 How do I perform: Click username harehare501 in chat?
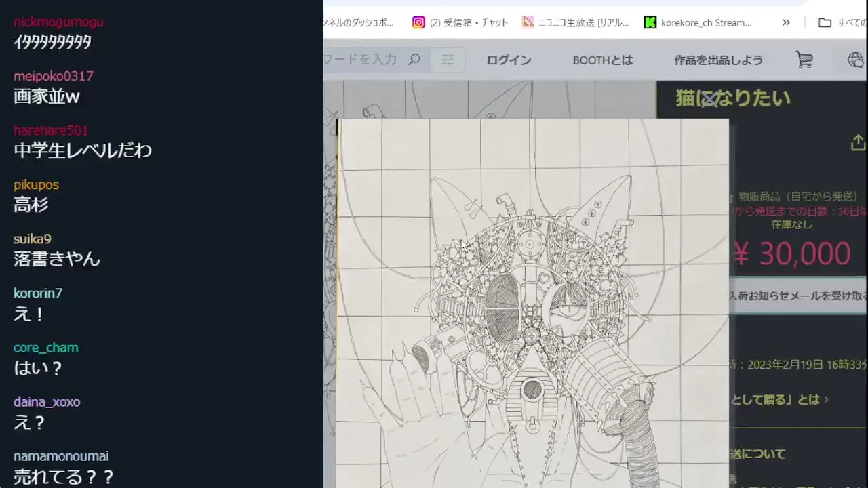pos(51,130)
